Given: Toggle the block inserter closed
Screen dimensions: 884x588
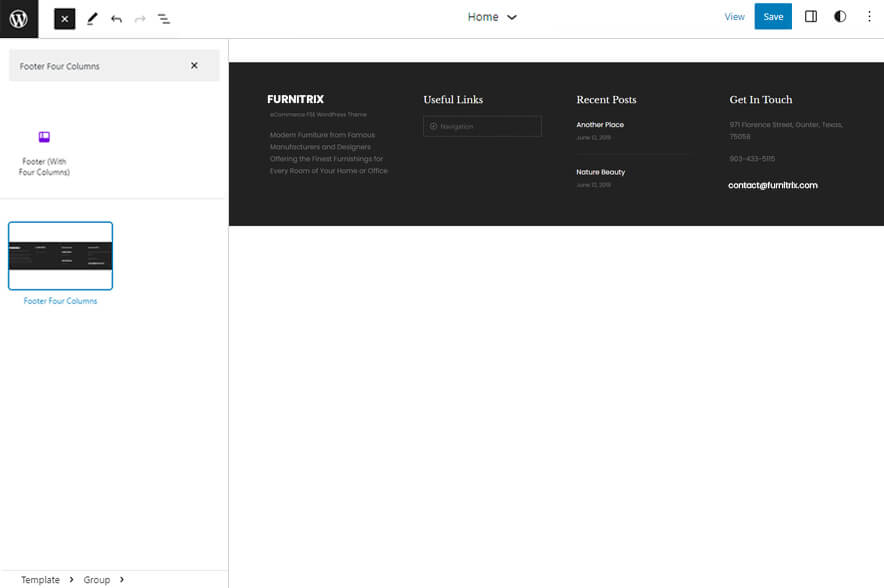Looking at the screenshot, I should [64, 17].
